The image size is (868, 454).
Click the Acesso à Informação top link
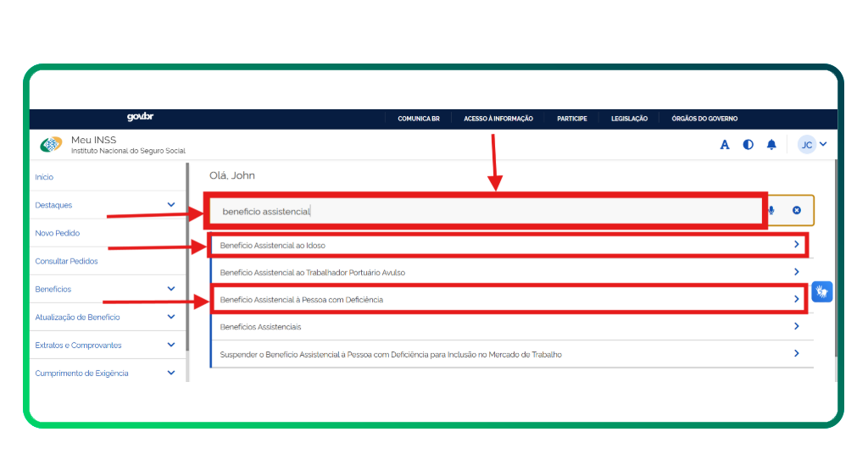pyautogui.click(x=498, y=119)
